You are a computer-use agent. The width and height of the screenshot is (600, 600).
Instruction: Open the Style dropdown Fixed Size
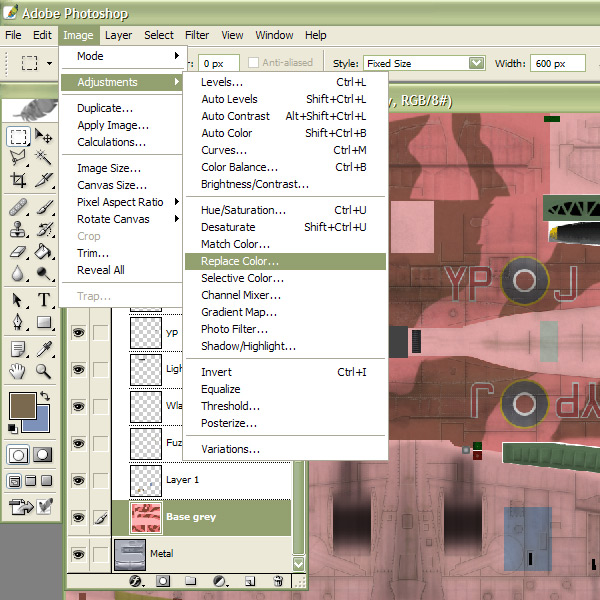476,63
